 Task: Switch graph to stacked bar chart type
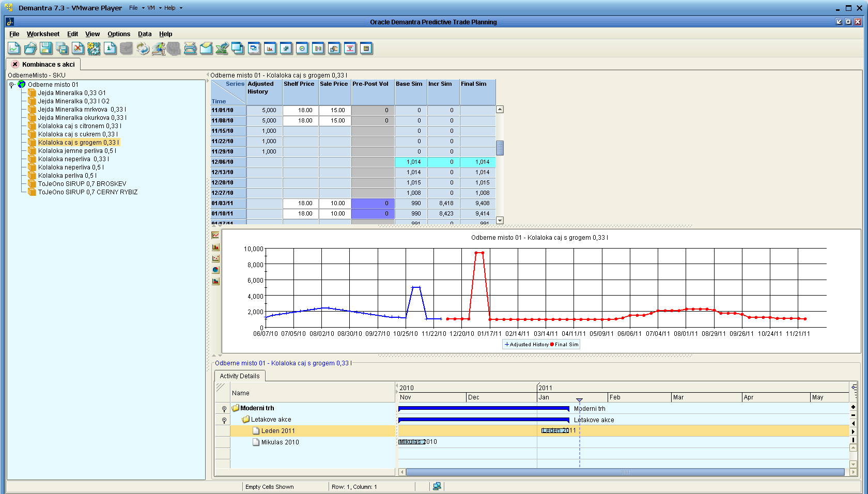215,281
